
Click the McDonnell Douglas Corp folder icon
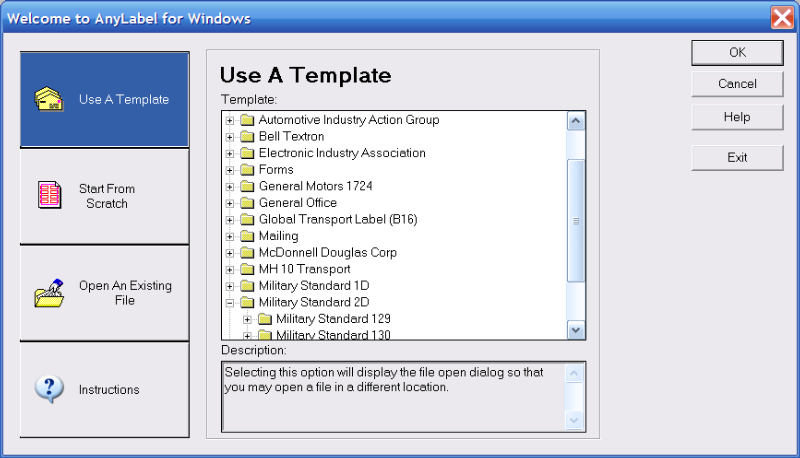(247, 253)
